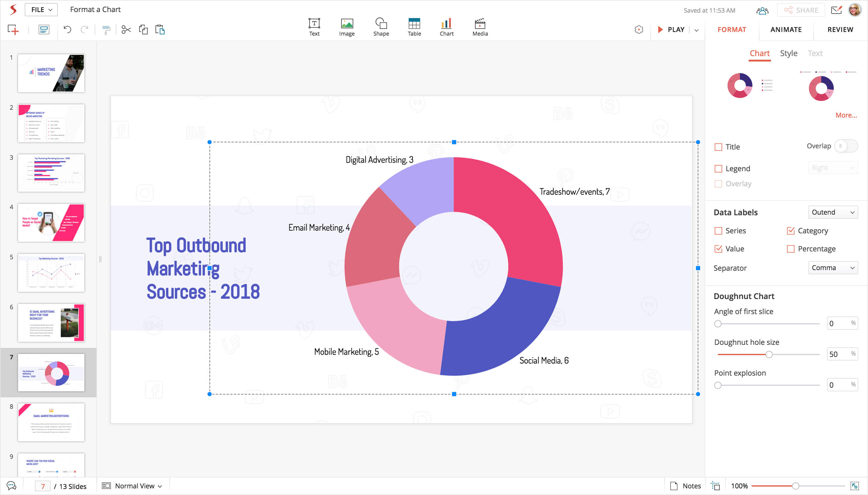
Task: Click the scissors Cut icon
Action: [126, 30]
